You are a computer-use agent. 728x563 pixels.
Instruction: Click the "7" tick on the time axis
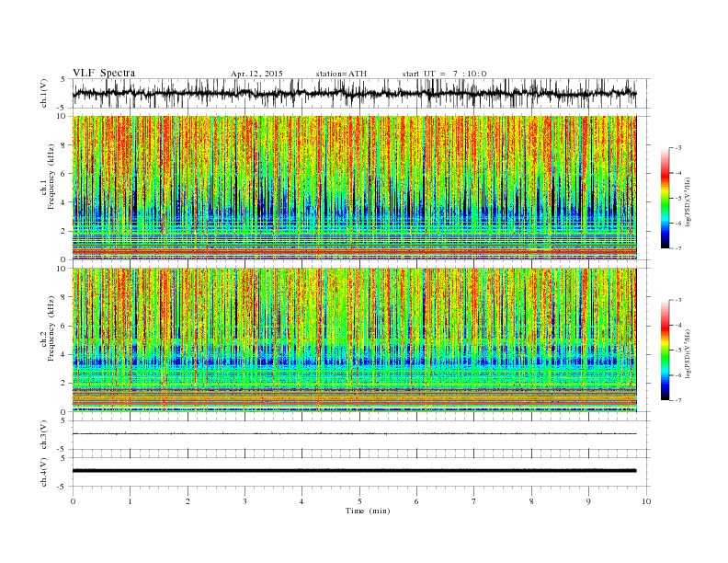474,501
